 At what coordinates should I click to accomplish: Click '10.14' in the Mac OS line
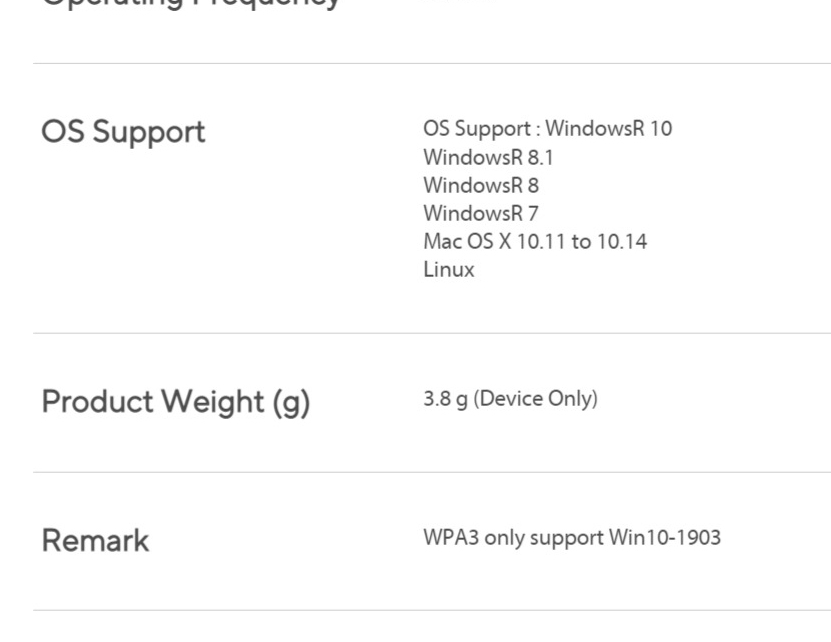(x=622, y=242)
